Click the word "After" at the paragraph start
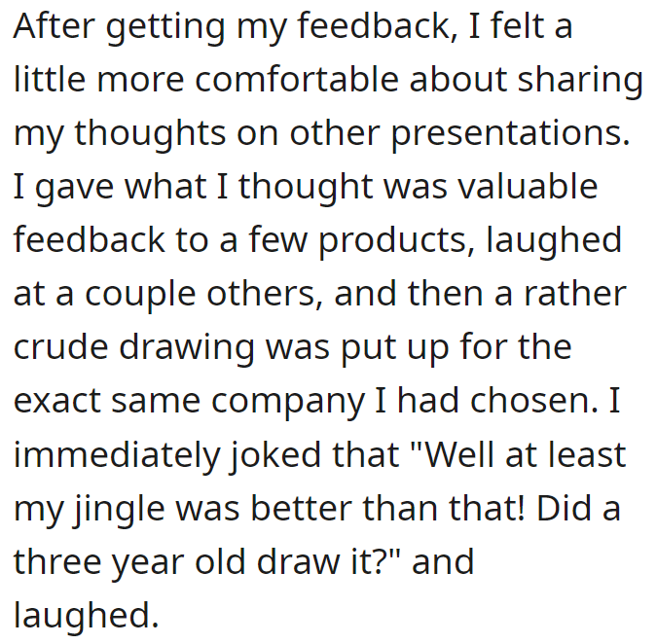 click(55, 26)
